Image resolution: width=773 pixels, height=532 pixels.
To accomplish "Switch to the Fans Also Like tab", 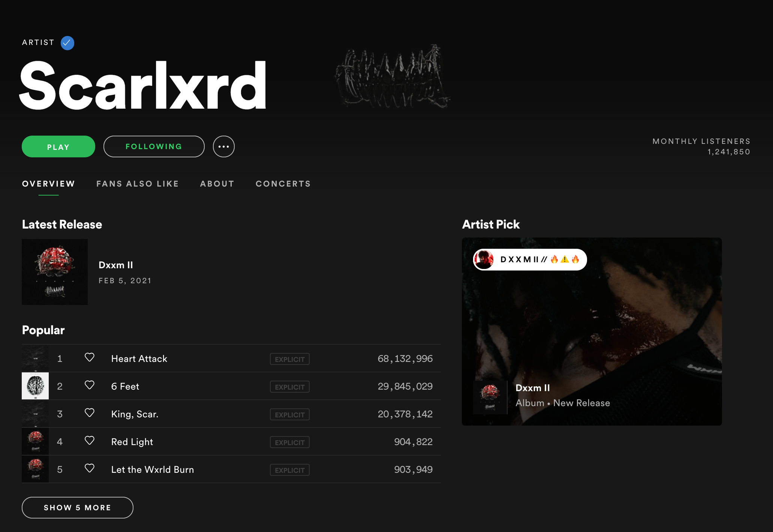I will (138, 184).
